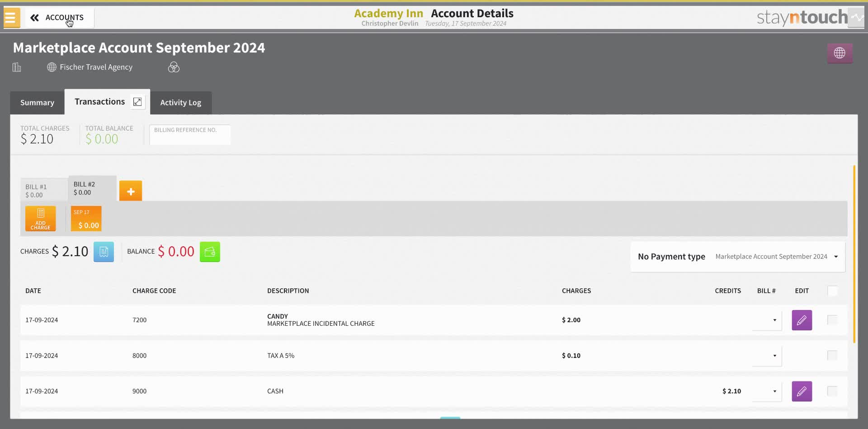Open Bill # dropdown for Candy row
Viewport: 868px width, 429px height.
point(767,320)
